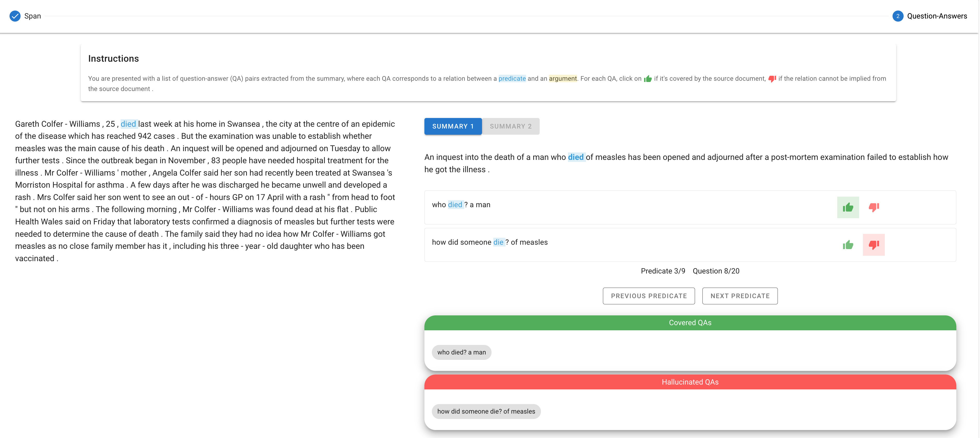Click the Covered QAs green header
This screenshot has height=438, width=980.
pyautogui.click(x=690, y=323)
